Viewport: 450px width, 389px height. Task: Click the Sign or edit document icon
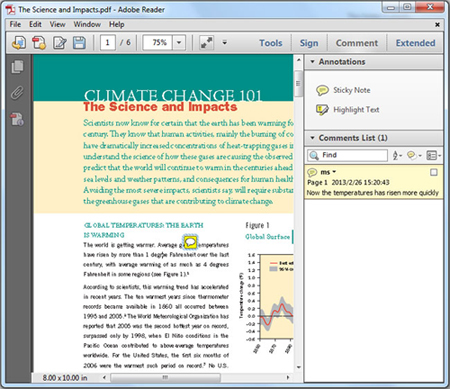59,43
